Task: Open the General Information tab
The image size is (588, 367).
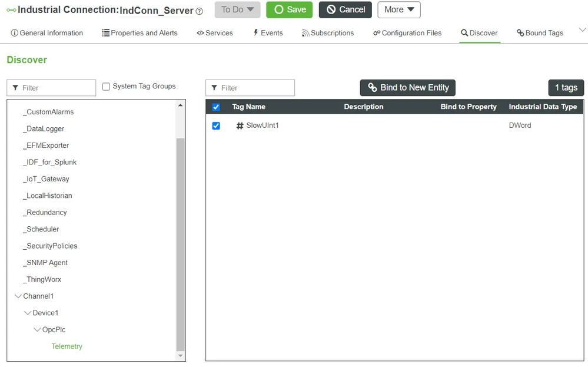Action: click(x=47, y=33)
